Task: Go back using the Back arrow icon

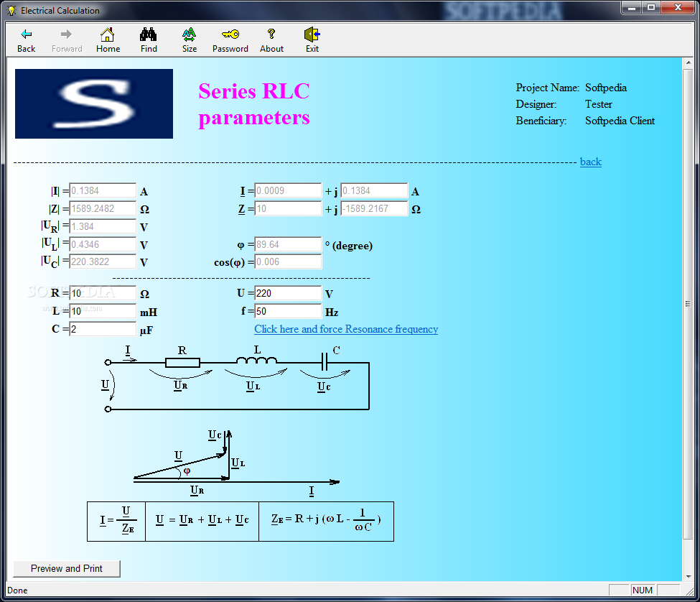Action: pos(27,34)
